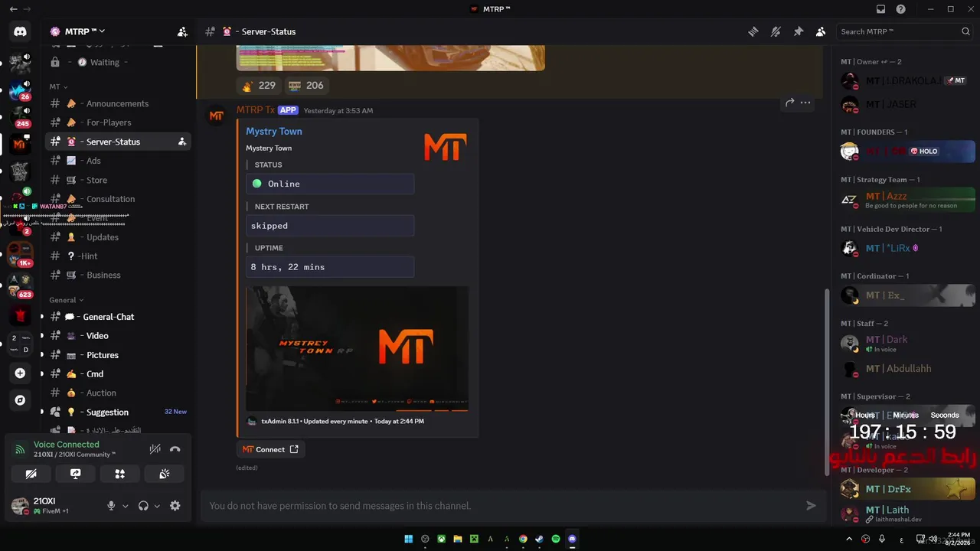Image resolution: width=980 pixels, height=551 pixels.
Task: Open the Threads panel icon
Action: 753,31
